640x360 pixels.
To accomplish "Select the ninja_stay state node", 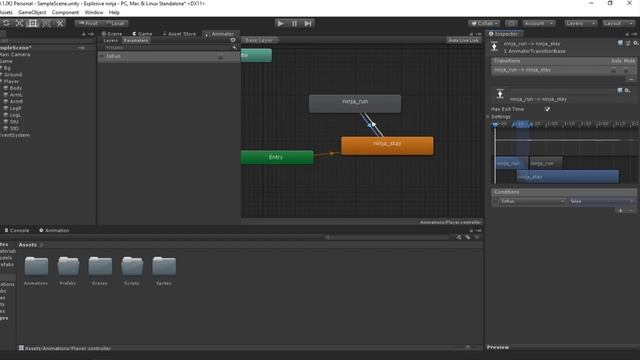I will pyautogui.click(x=387, y=146).
